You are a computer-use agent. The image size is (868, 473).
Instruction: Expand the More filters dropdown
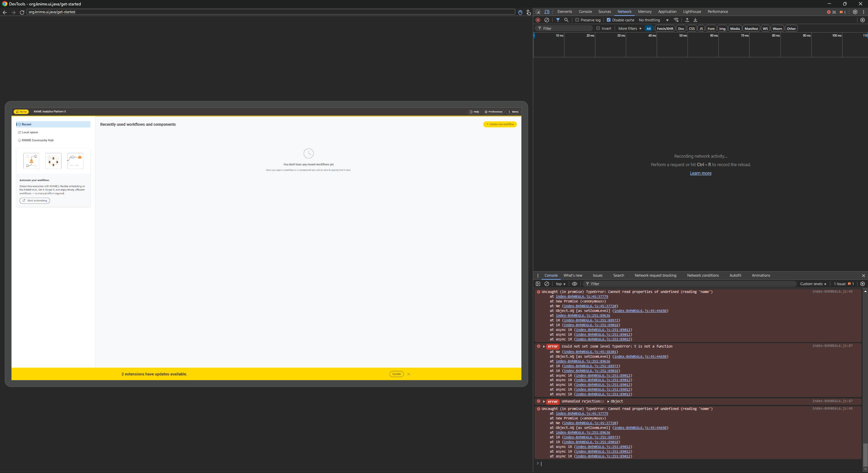coord(630,28)
